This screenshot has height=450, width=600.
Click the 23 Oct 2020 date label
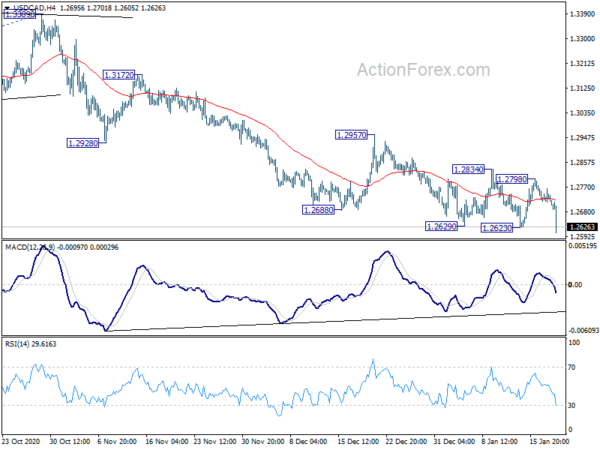point(20,441)
